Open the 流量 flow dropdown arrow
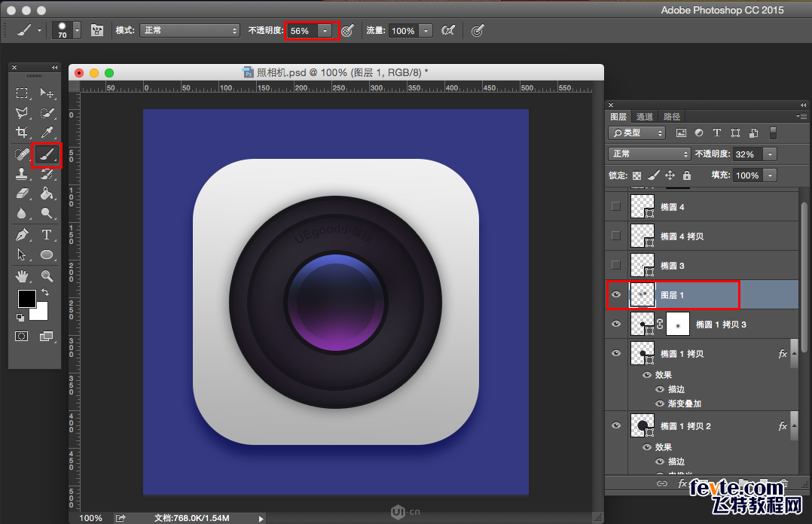The width and height of the screenshot is (812, 524). click(426, 31)
